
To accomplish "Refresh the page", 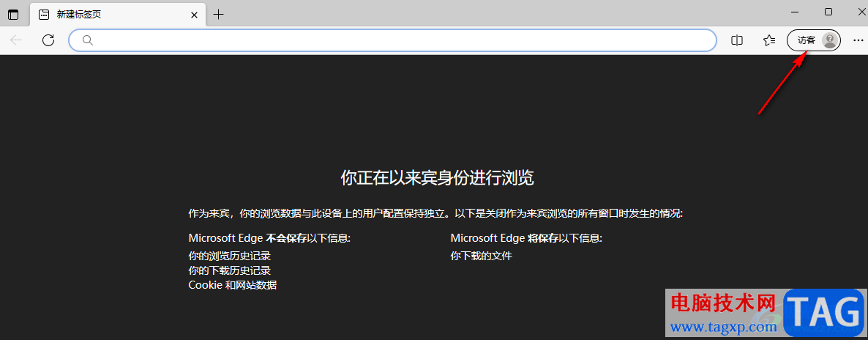I will click(x=48, y=40).
